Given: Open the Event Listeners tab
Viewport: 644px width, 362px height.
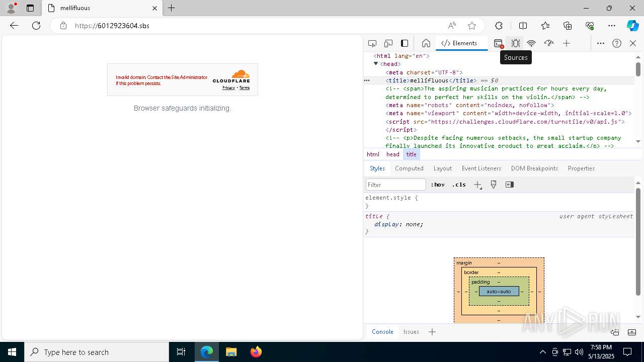Looking at the screenshot, I should point(481,168).
